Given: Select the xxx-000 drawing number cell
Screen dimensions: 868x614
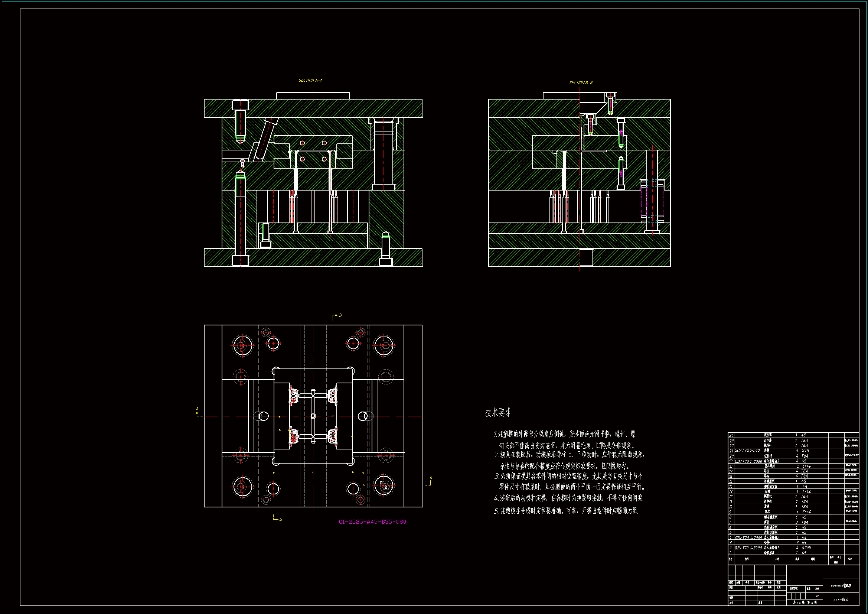Looking at the screenshot, I should pos(841,599).
